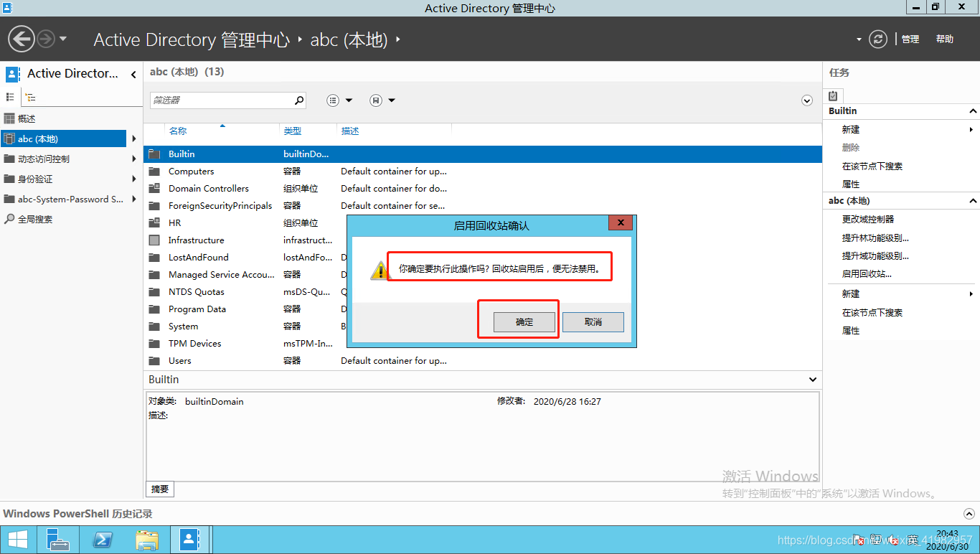Open the breadcrumb dropdown beside refresh
The width and height of the screenshot is (980, 554).
coord(859,39)
